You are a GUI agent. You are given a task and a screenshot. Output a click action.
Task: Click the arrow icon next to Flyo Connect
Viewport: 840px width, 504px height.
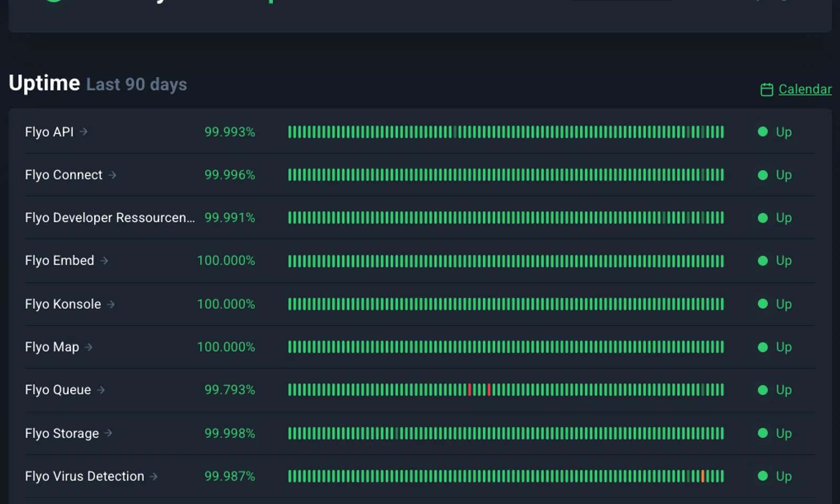pos(112,175)
